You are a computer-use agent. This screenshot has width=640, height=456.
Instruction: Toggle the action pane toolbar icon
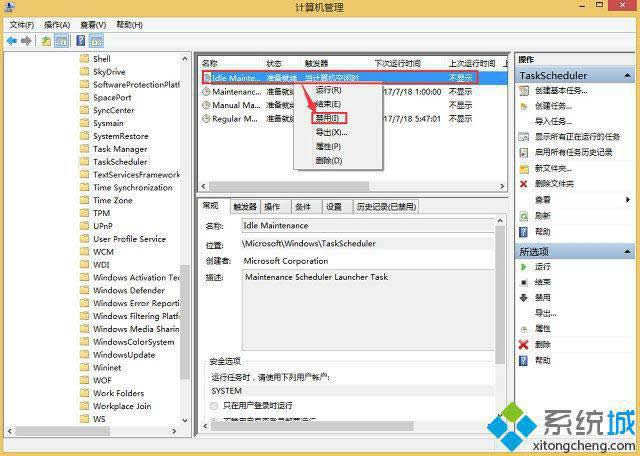(97, 41)
